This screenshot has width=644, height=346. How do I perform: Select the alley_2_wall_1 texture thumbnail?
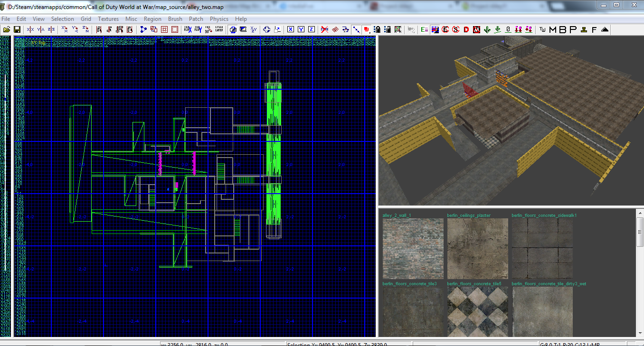tap(413, 249)
